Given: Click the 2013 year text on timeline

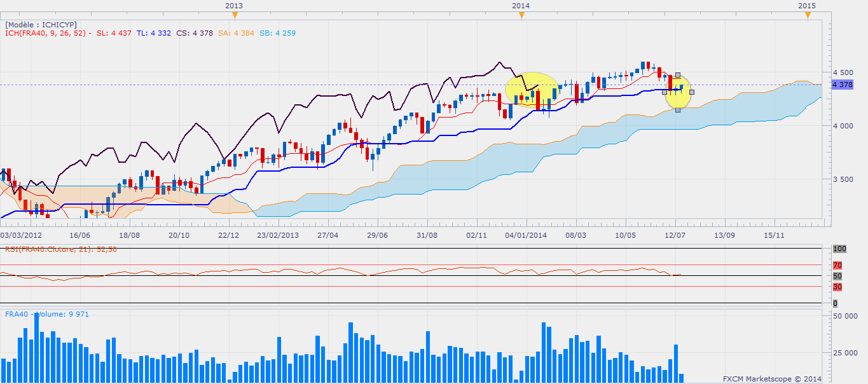Looking at the screenshot, I should (x=234, y=5).
